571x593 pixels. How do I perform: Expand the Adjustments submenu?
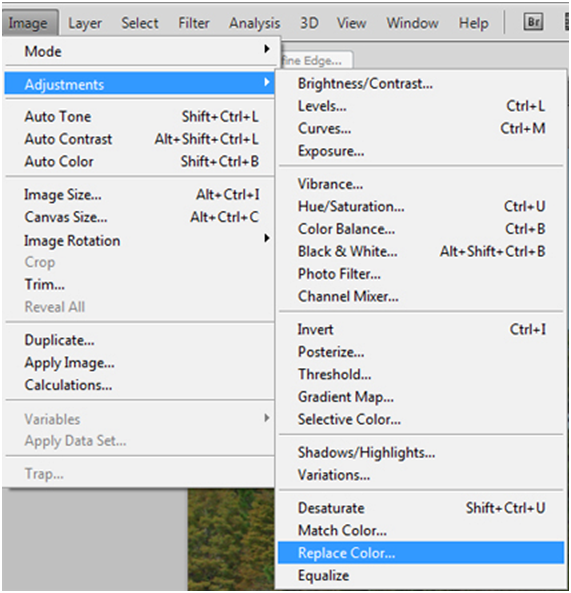point(140,84)
